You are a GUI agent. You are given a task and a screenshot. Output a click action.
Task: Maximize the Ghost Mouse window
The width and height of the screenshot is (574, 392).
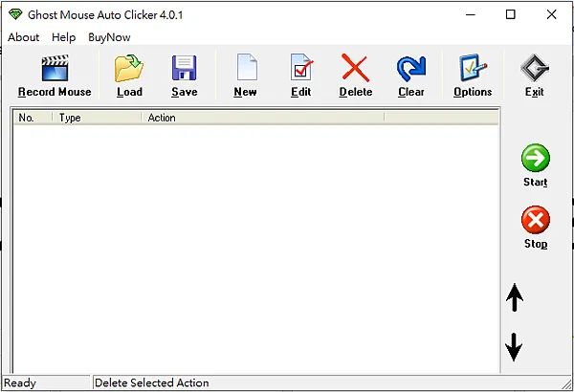(x=510, y=14)
